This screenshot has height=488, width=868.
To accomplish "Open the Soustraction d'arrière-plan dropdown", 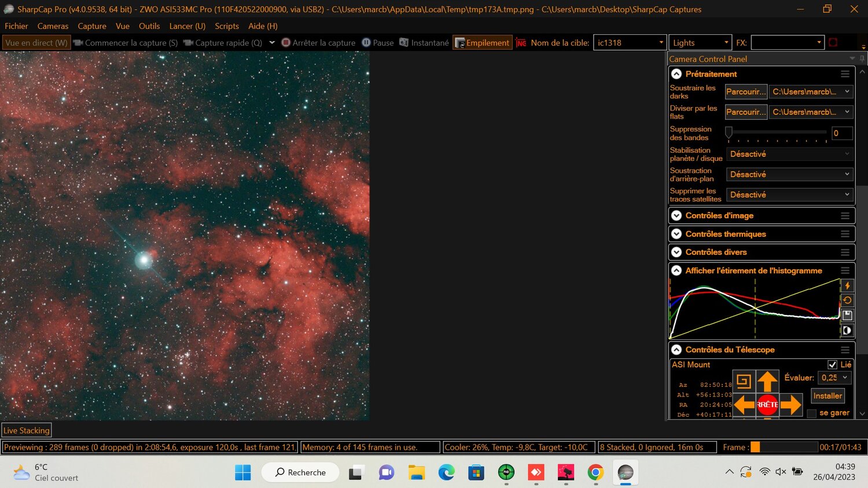I will pos(789,174).
